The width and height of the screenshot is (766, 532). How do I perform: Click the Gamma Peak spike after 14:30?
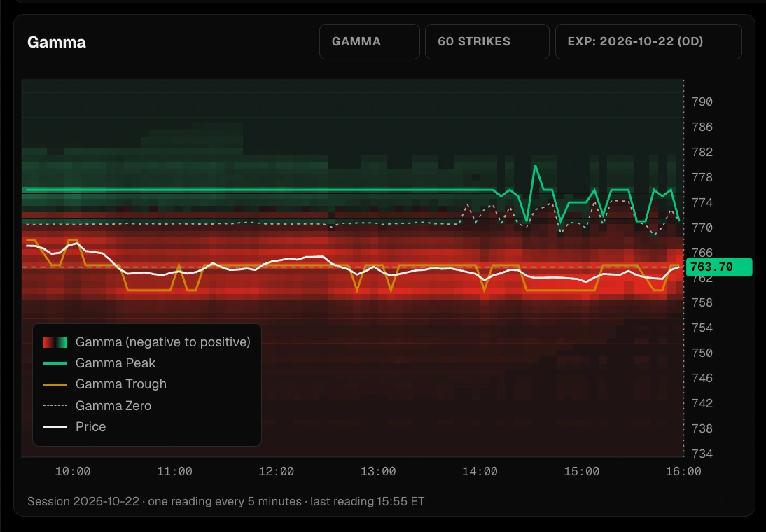(x=536, y=166)
